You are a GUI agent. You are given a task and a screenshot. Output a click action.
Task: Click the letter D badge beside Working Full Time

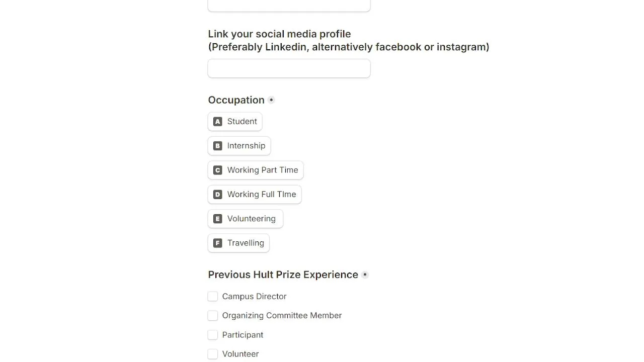point(217,195)
